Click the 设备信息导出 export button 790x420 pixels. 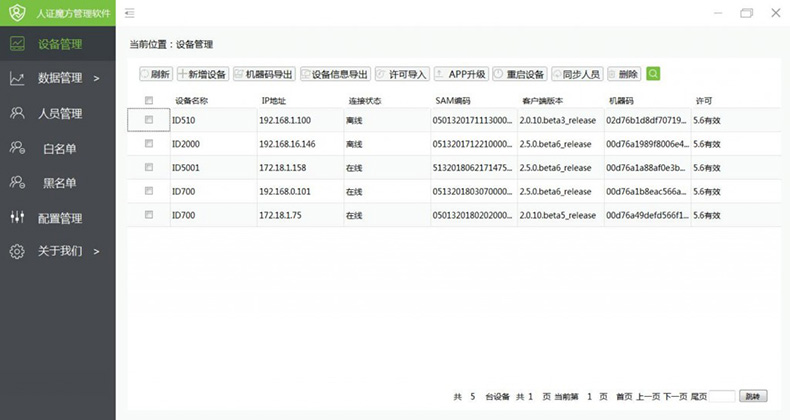tap(335, 74)
